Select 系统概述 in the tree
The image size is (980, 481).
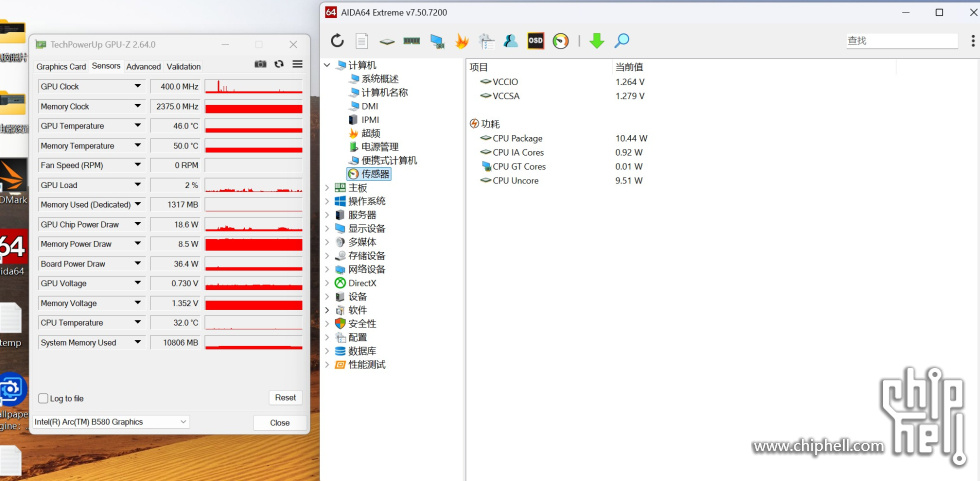380,79
